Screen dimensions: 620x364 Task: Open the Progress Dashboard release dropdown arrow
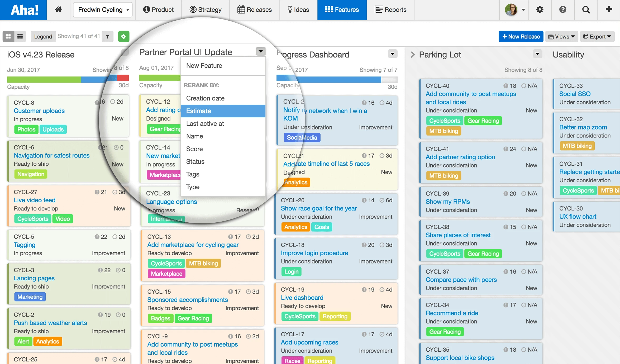(x=392, y=54)
